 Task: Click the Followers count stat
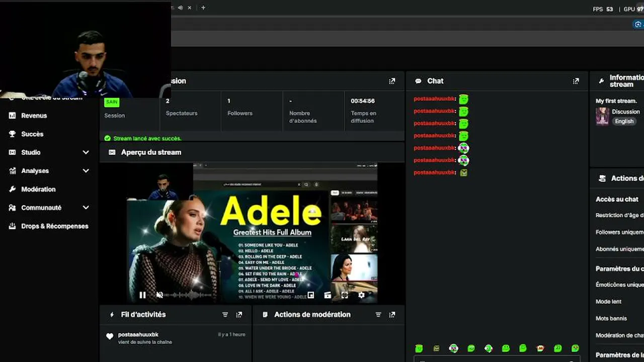click(240, 107)
